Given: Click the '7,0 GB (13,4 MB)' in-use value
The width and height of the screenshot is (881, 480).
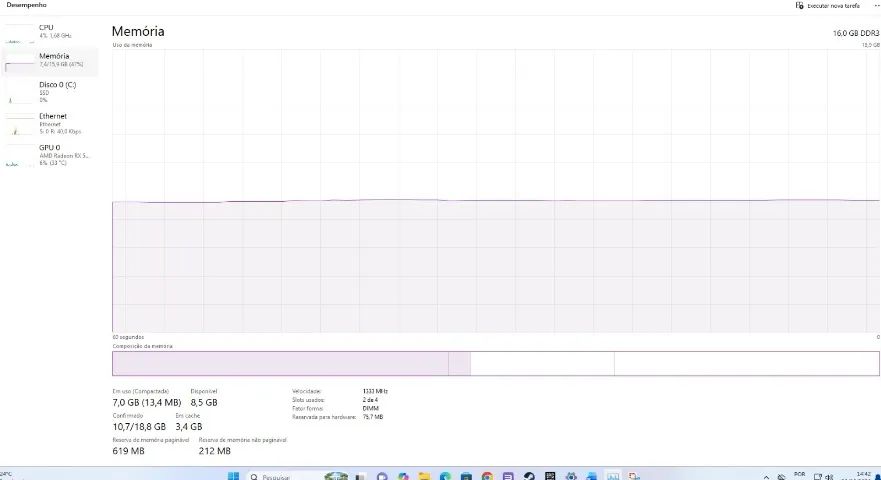Looking at the screenshot, I should click(147, 402).
